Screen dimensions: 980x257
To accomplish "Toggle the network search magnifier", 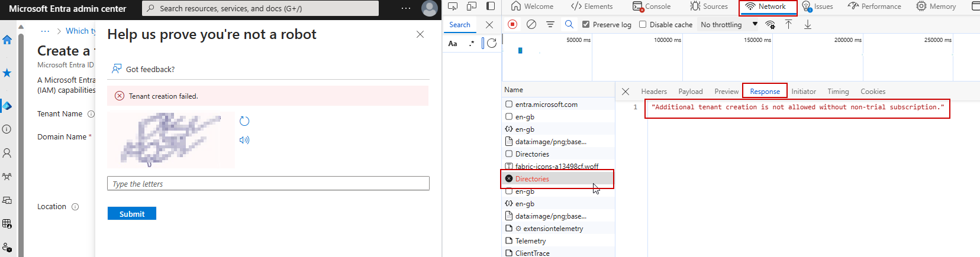I will pos(569,24).
